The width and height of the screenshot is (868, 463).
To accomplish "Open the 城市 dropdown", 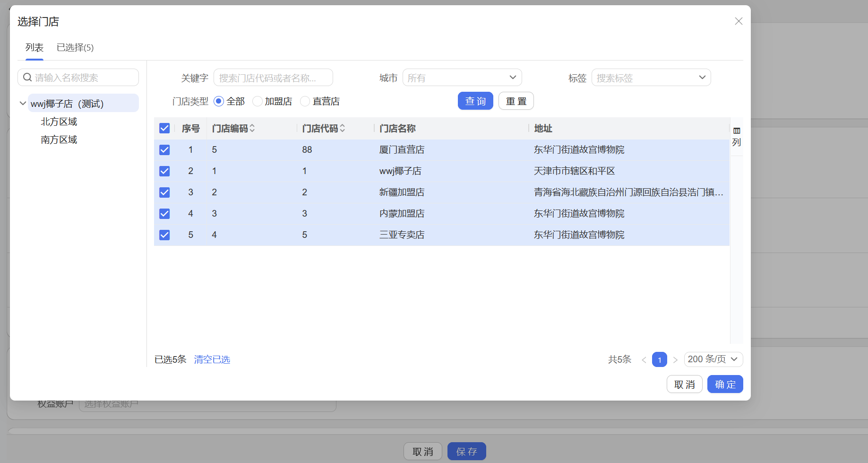I will [x=462, y=78].
